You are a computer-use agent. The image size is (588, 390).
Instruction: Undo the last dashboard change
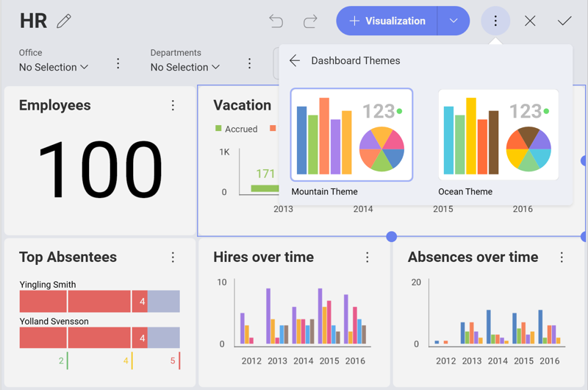pos(276,21)
